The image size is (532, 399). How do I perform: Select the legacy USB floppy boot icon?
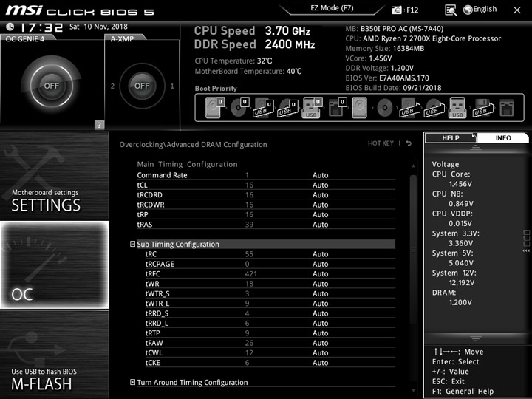coord(483,108)
